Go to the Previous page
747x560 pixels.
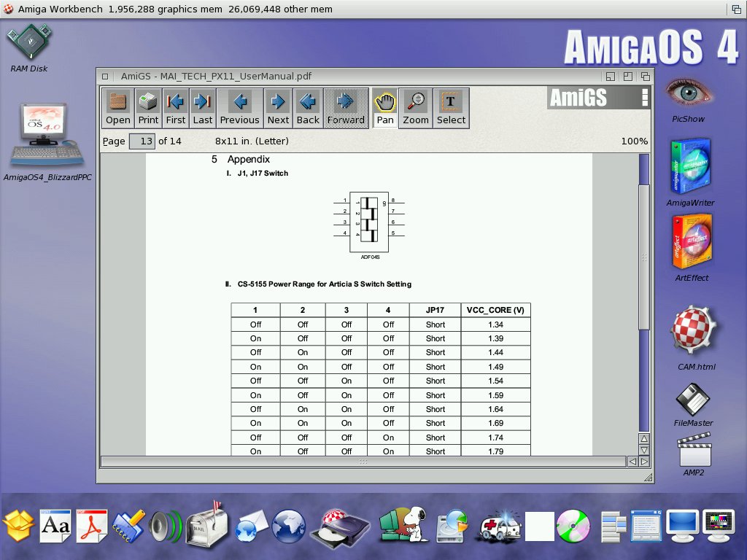click(239, 108)
